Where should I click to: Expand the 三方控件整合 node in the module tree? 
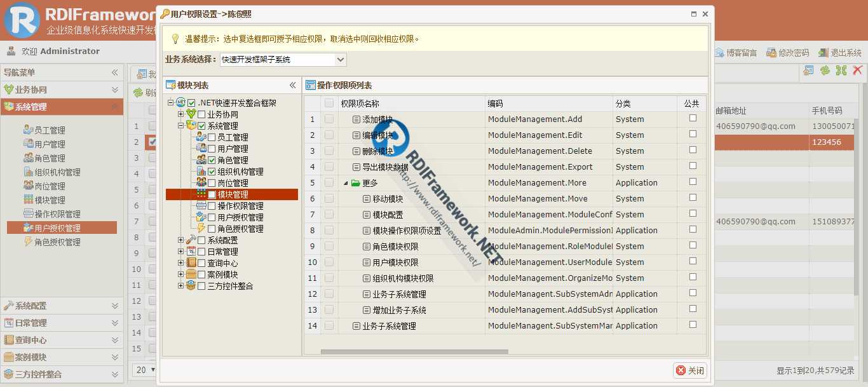point(180,286)
